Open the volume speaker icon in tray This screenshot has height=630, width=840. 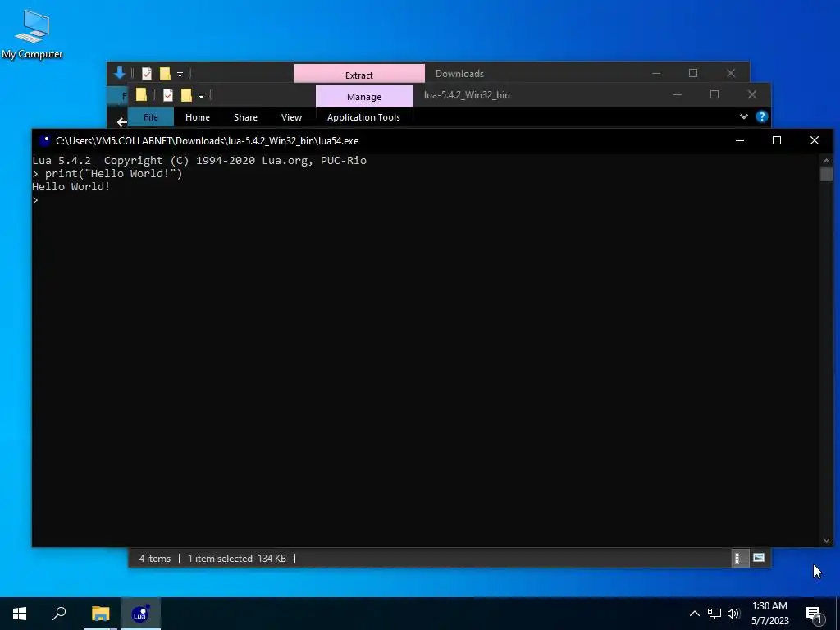pyautogui.click(x=733, y=614)
